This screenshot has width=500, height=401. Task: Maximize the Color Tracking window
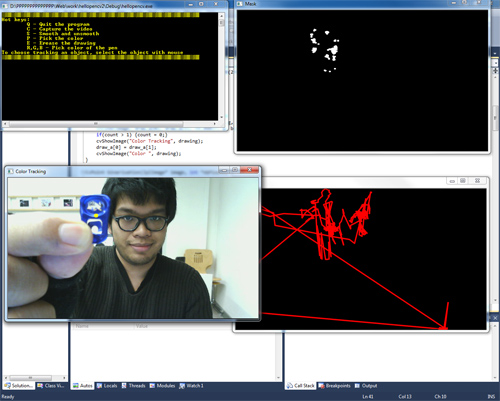click(235, 170)
